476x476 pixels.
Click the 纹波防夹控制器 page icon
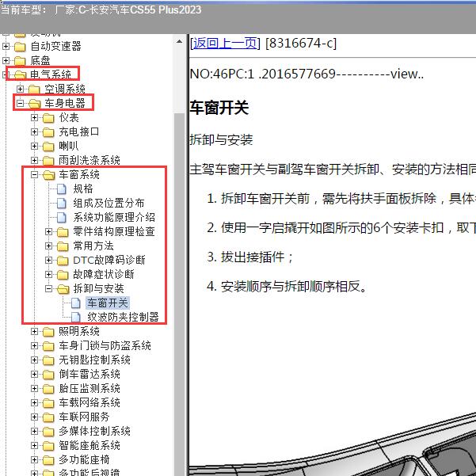click(76, 318)
